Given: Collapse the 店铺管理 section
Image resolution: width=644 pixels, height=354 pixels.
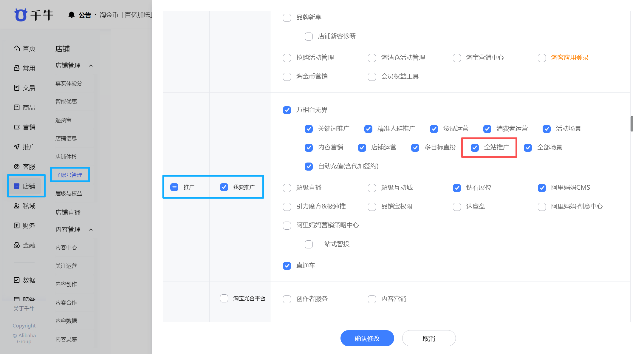Looking at the screenshot, I should (91, 65).
